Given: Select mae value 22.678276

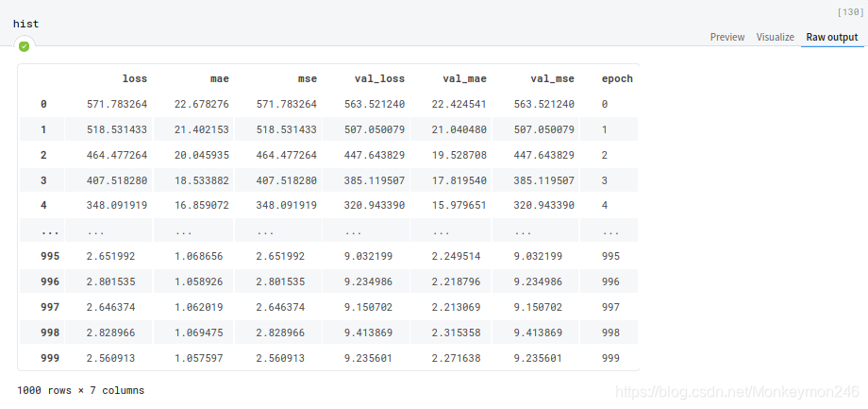Looking at the screenshot, I should 202,104.
